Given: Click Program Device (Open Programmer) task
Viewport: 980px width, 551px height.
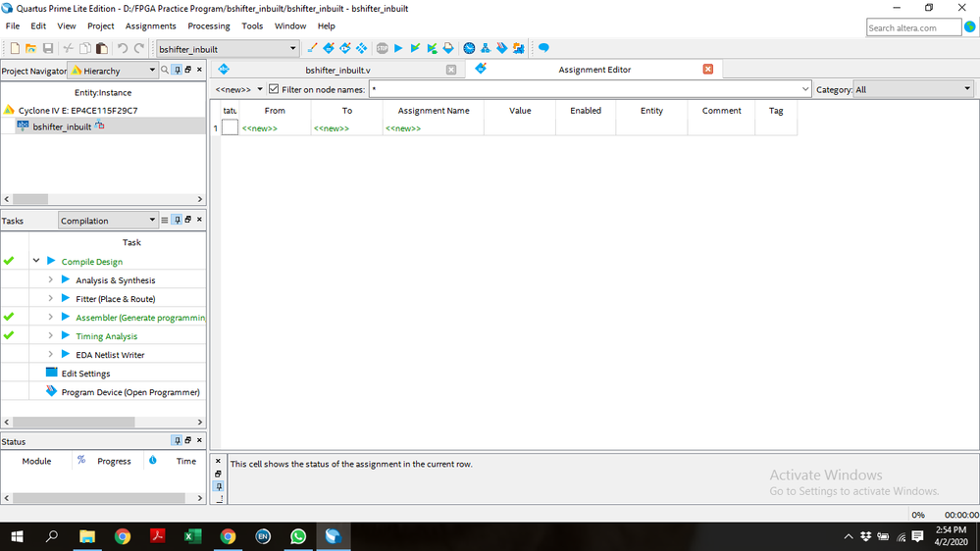Looking at the screenshot, I should pos(130,392).
